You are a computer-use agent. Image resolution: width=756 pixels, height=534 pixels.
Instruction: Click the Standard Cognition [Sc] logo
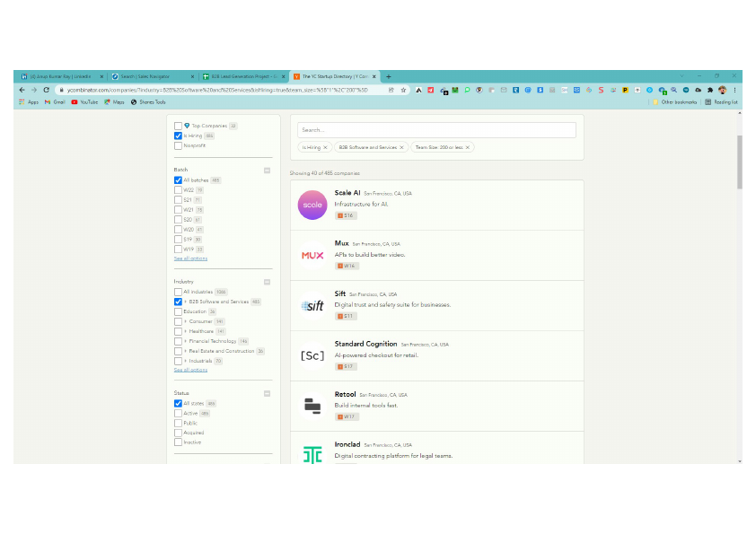coord(312,355)
